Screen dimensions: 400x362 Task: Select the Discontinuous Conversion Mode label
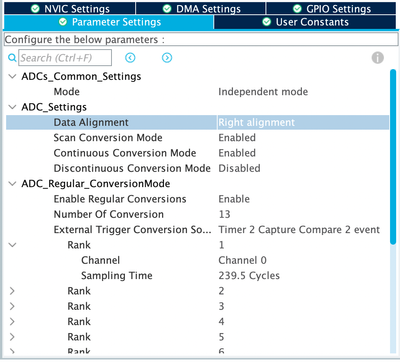click(x=132, y=169)
